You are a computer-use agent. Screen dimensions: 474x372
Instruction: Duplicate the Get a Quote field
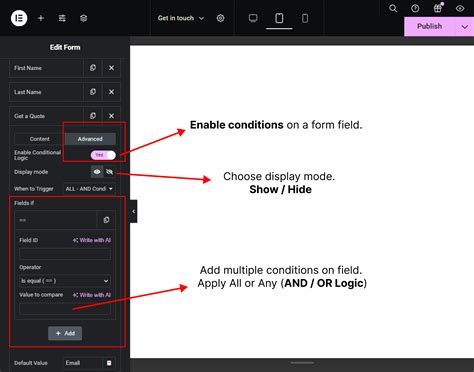pos(93,116)
